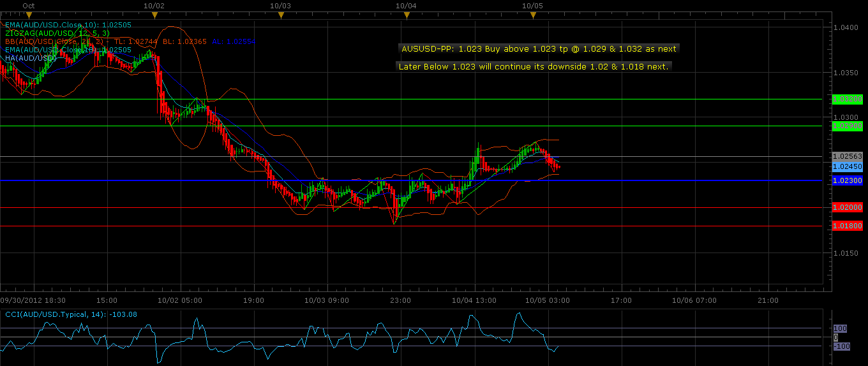Screen dimensions: 868x366
Task: Click the CCI 100 level tag
Action: coord(840,328)
